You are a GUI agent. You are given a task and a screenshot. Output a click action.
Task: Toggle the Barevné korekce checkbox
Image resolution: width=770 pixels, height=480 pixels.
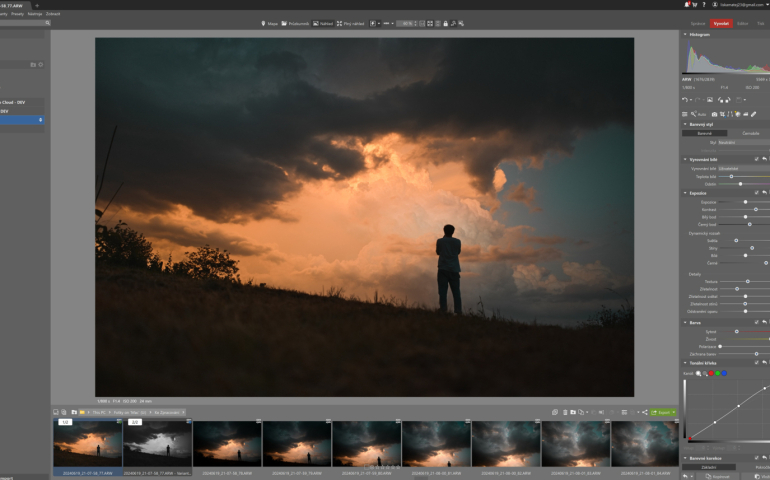click(756, 458)
